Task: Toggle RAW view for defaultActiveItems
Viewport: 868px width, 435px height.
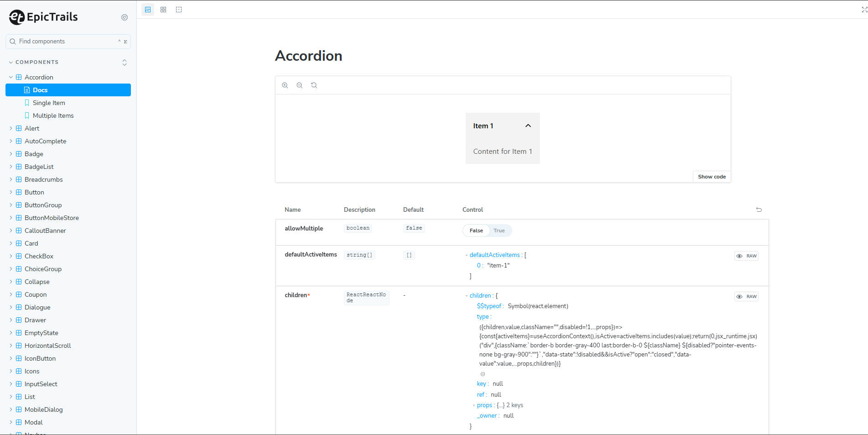Action: tap(746, 256)
